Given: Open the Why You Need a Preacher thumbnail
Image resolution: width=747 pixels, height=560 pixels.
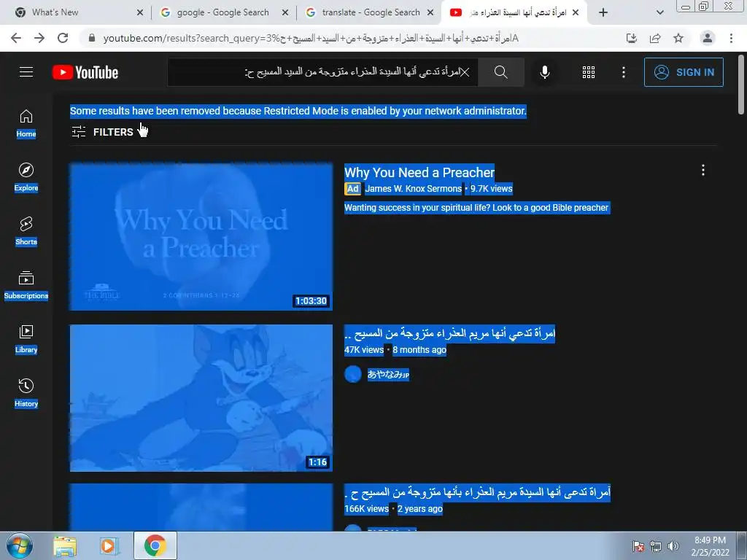Looking at the screenshot, I should pos(201,237).
